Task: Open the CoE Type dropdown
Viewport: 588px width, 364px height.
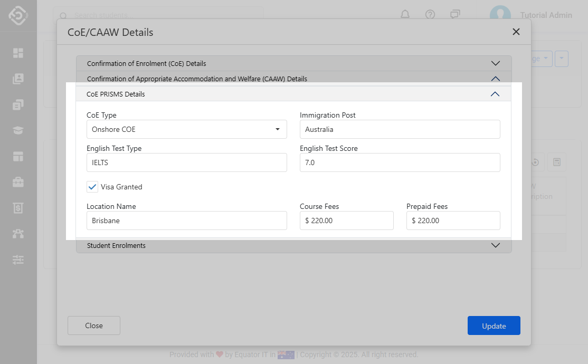Action: [186, 129]
